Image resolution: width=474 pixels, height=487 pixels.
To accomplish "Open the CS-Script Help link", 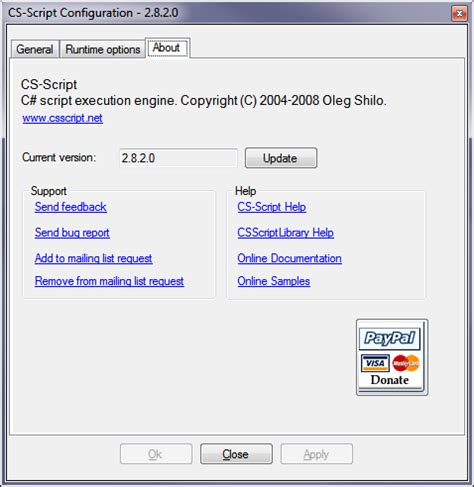I will tap(272, 207).
